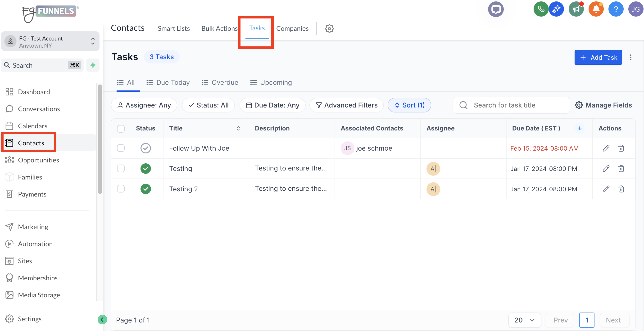This screenshot has width=644, height=331.
Task: Click the Add Task button
Action: pos(598,58)
